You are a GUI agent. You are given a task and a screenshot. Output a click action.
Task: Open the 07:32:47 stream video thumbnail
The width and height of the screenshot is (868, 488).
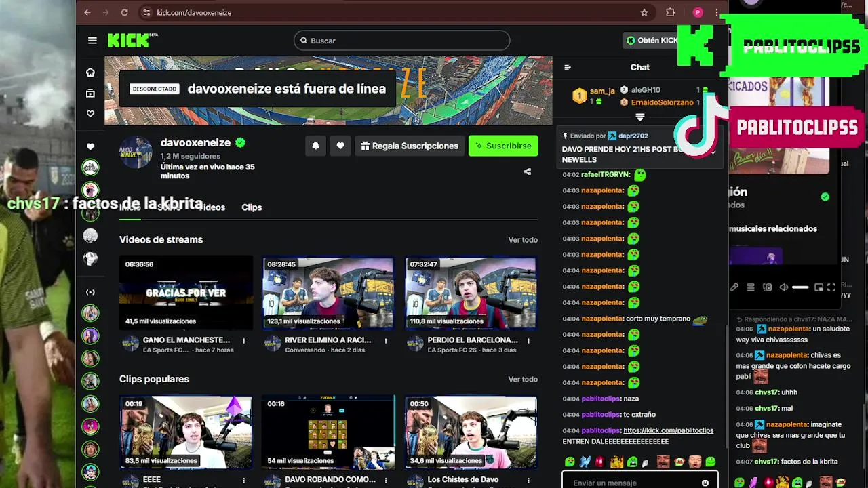[471, 293]
